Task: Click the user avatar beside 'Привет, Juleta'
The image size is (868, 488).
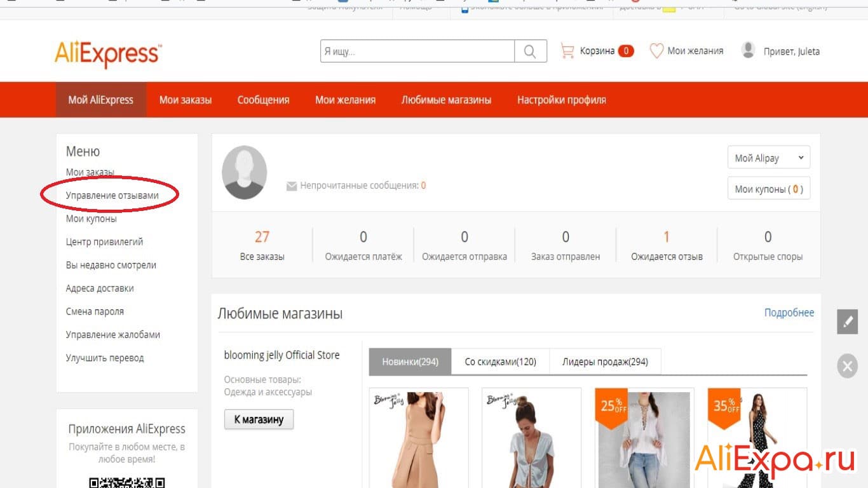Action: (749, 51)
